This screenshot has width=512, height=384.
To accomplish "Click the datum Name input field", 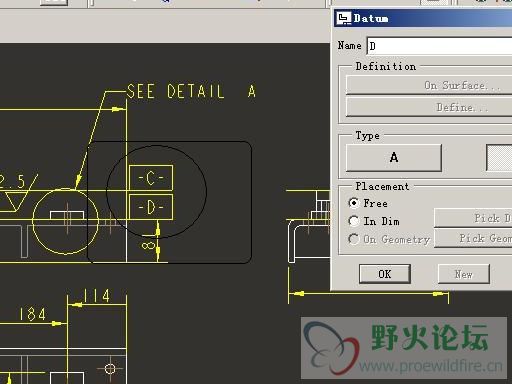I will [x=439, y=46].
